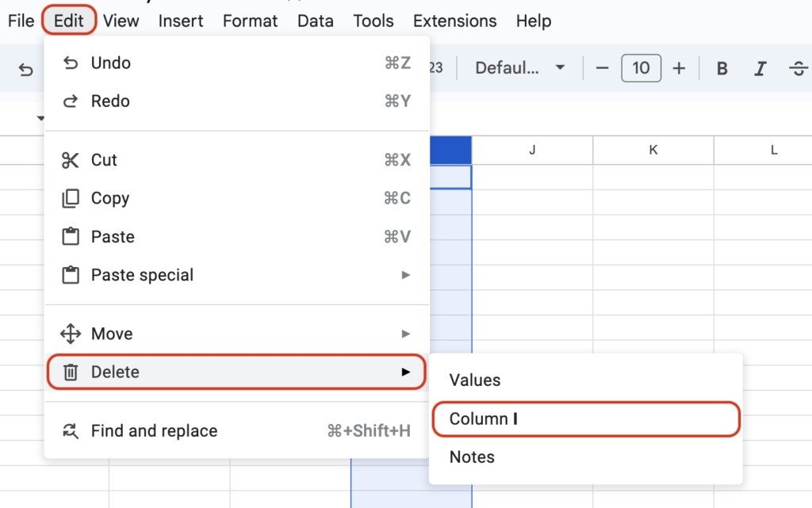812x508 pixels.
Task: Click the Move crossed-arrows icon
Action: point(70,334)
